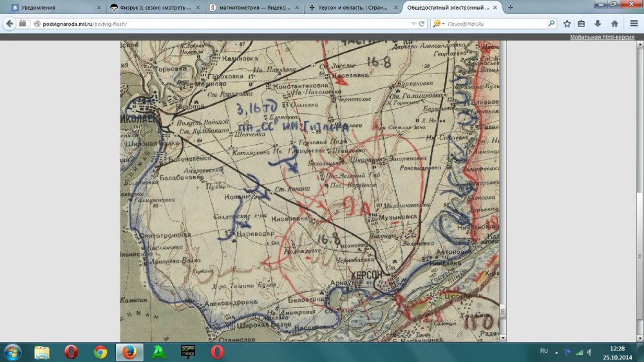Open the downloads arrow icon
The height and width of the screenshot is (362, 644).
tap(598, 23)
